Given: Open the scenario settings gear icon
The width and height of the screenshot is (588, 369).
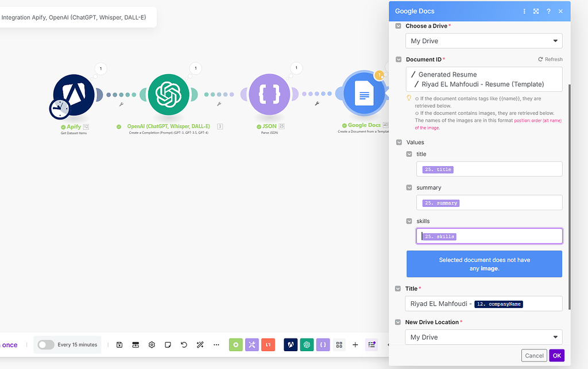Looking at the screenshot, I should [152, 344].
